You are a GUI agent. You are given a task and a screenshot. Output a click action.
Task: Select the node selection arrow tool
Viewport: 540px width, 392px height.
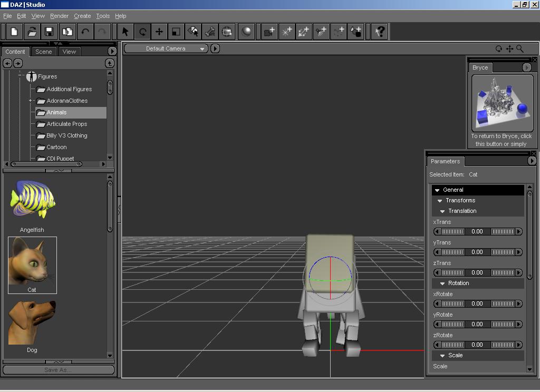(126, 32)
